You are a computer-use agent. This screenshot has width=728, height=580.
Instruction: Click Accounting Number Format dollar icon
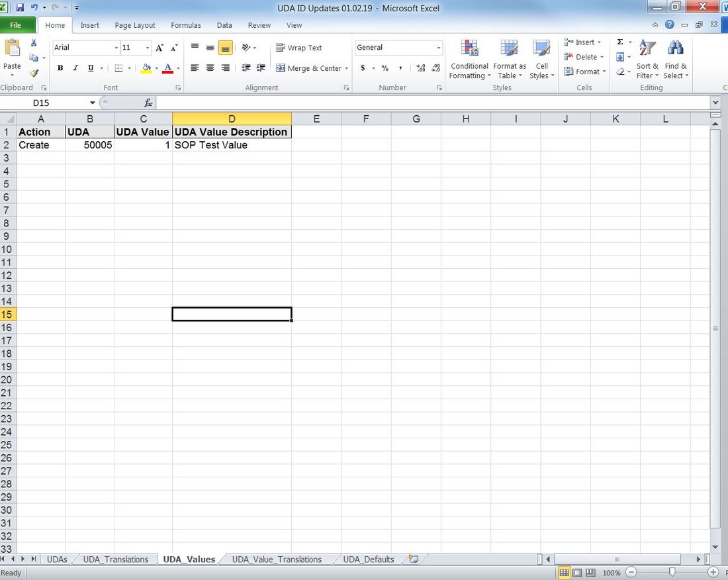click(363, 68)
